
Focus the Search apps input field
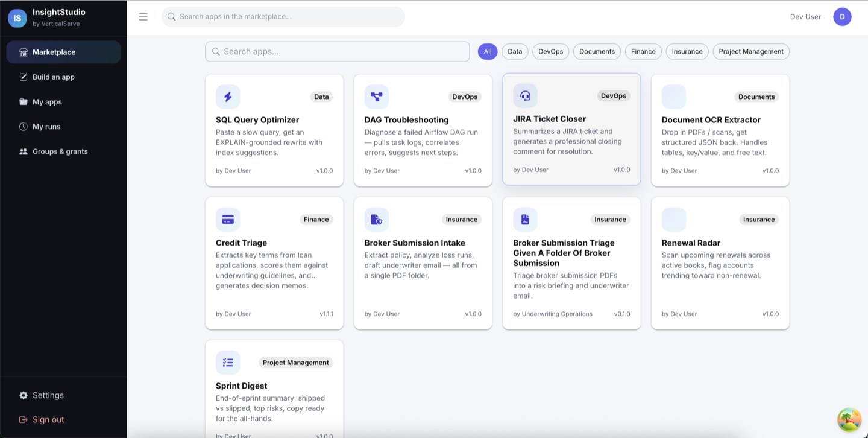(x=337, y=52)
